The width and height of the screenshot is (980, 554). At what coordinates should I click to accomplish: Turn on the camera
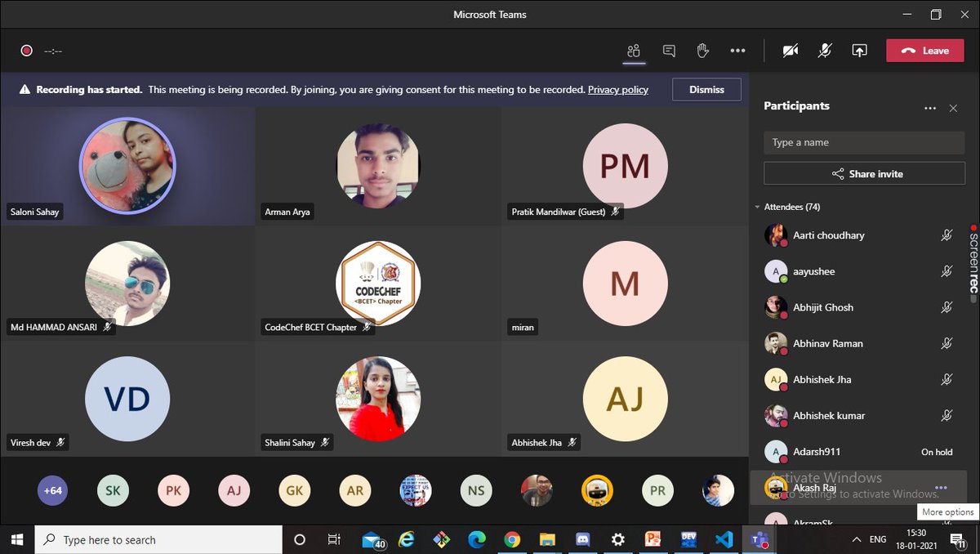click(790, 51)
